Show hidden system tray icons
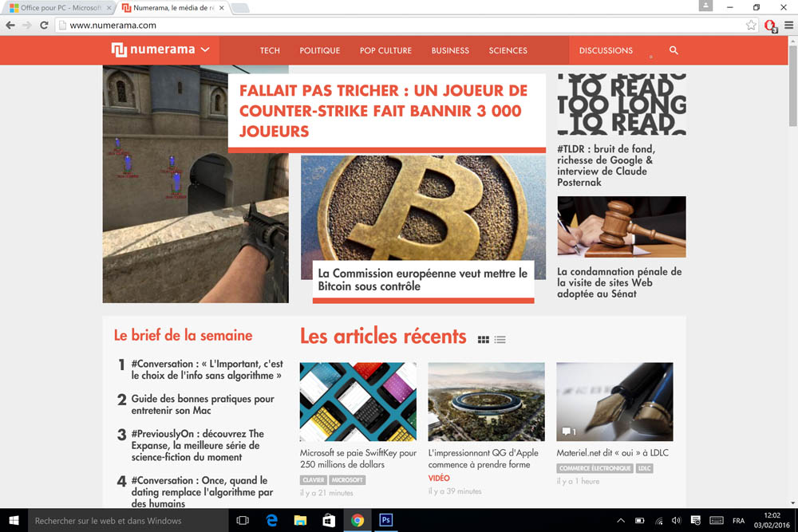The image size is (798, 532). click(621, 520)
